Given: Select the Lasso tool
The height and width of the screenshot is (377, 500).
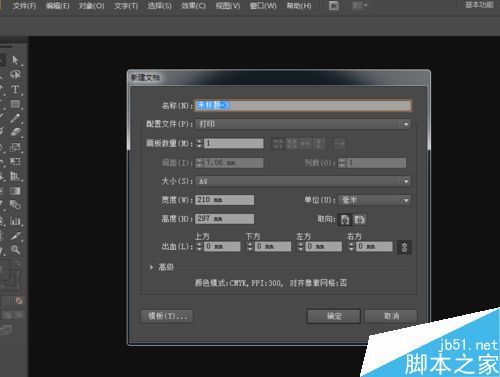Looking at the screenshot, I should [x=15, y=75].
